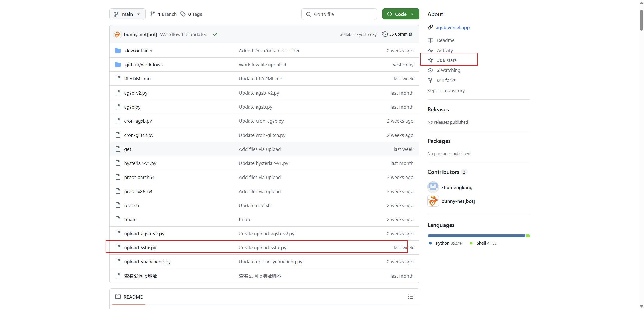
Task: Open the repository Activity page
Action: [x=445, y=50]
